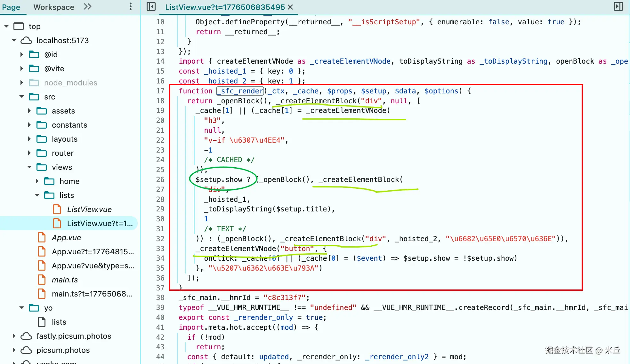Screen dimensions: 630x364
Task: Switch to the Workspace tab
Action: coord(54,7)
